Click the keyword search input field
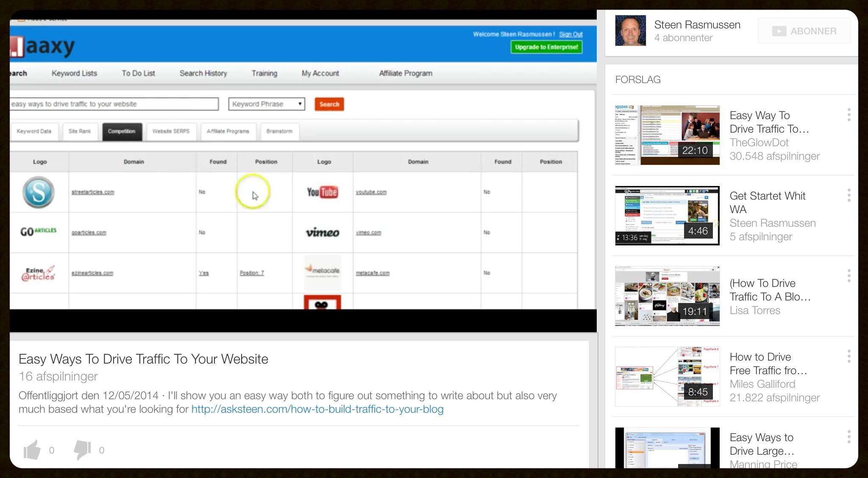 [114, 104]
